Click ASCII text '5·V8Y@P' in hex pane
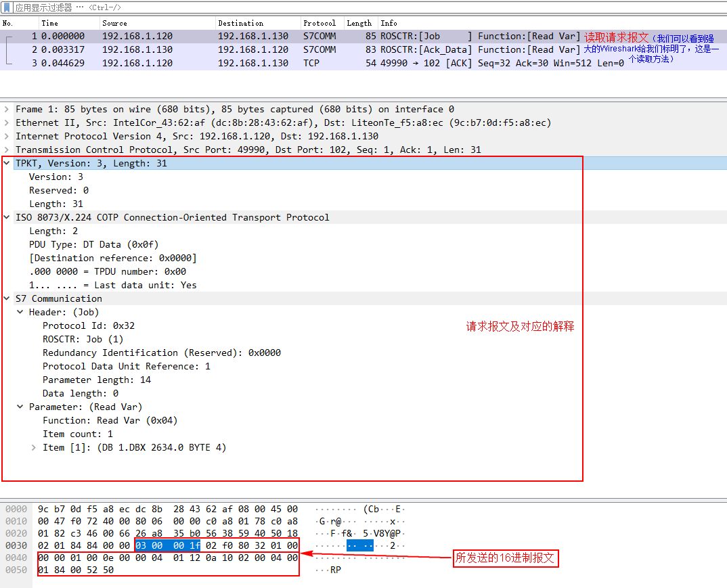 (381, 533)
